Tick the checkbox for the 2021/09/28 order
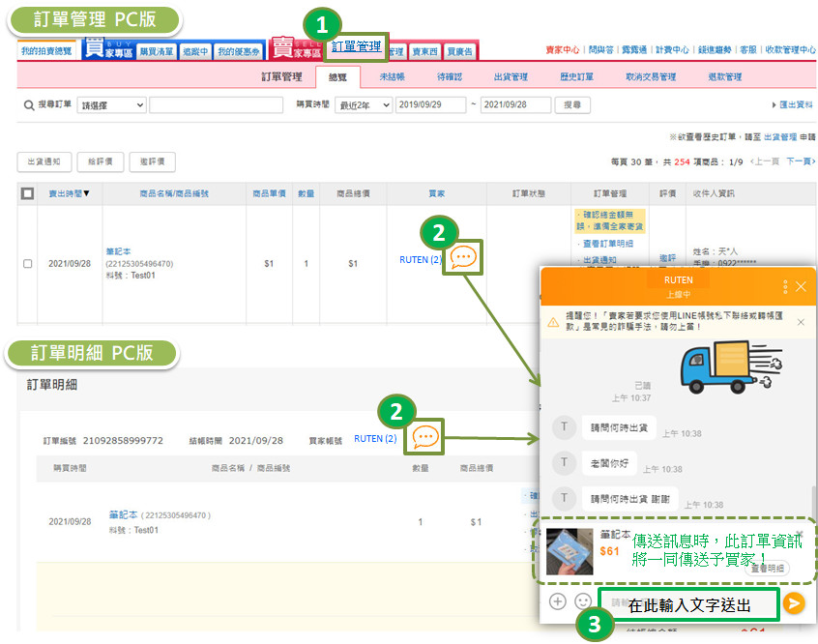Image resolution: width=818 pixels, height=644 pixels. (x=27, y=263)
